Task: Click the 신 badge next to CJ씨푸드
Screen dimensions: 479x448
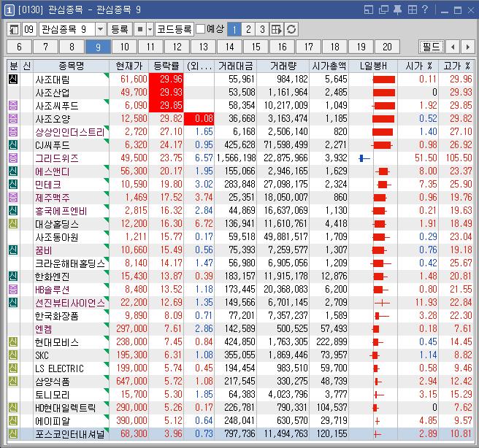Action: click(x=13, y=144)
